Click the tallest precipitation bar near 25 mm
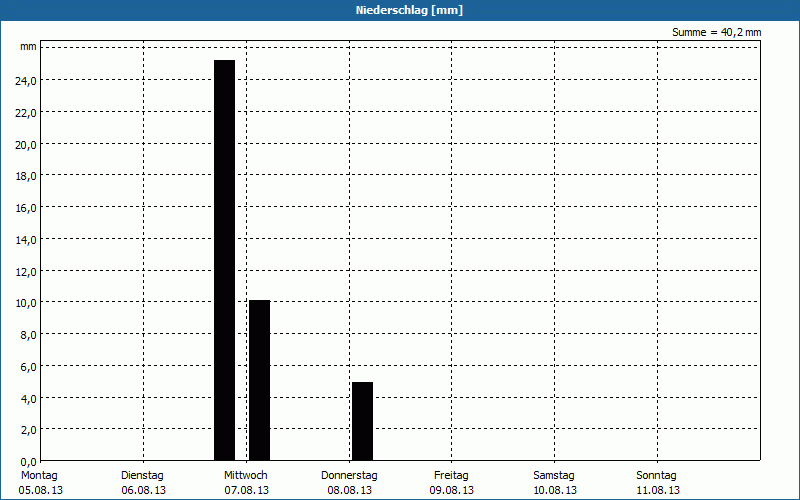The width and height of the screenshot is (800, 500). coord(224,260)
